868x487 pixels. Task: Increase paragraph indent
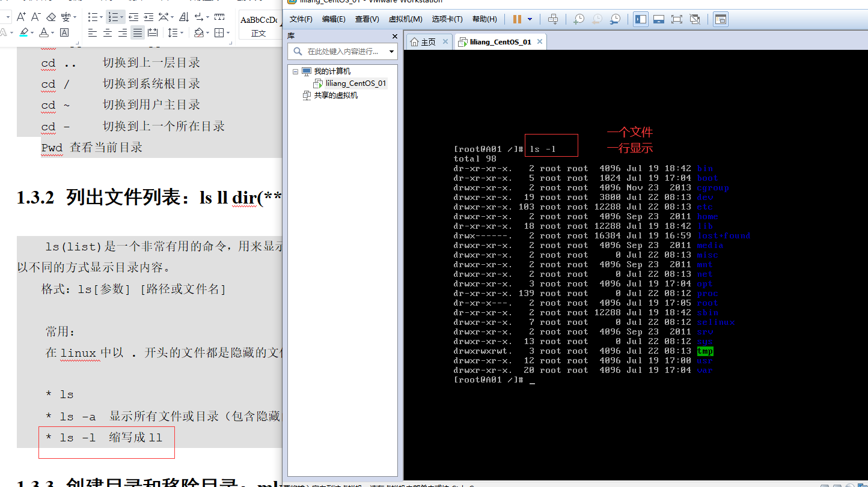[148, 17]
